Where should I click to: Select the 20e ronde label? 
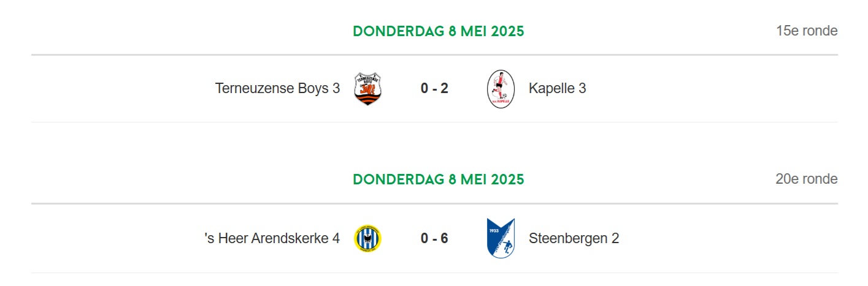tap(807, 179)
